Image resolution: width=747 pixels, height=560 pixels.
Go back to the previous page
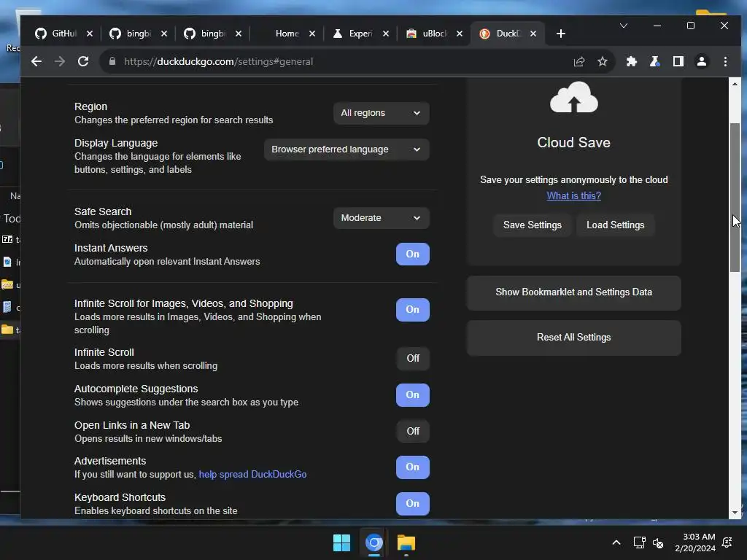[x=36, y=61]
